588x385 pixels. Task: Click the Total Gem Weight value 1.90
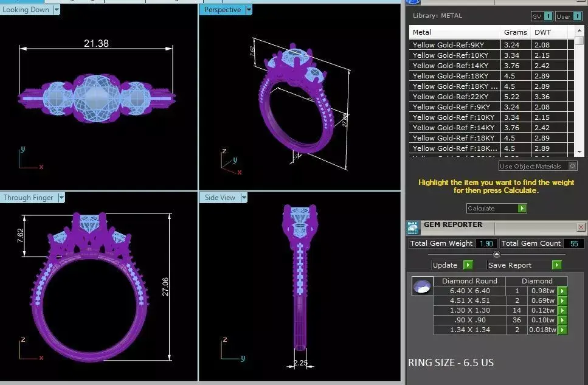point(486,243)
